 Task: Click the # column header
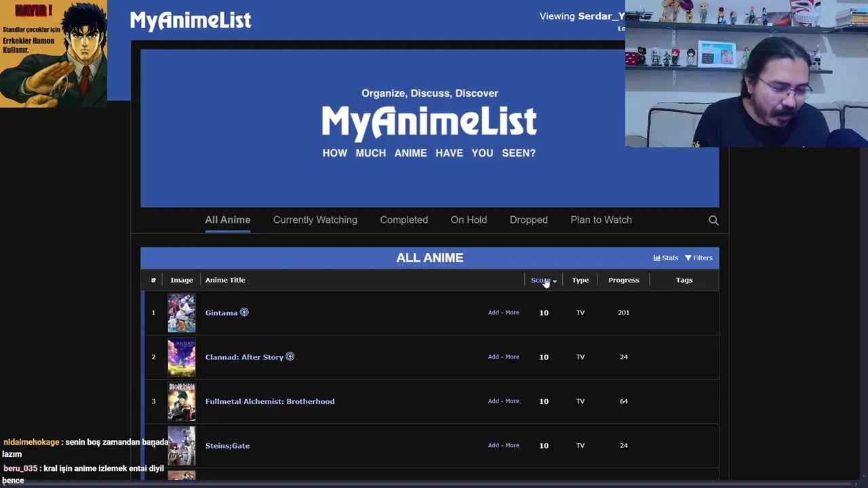tap(153, 280)
